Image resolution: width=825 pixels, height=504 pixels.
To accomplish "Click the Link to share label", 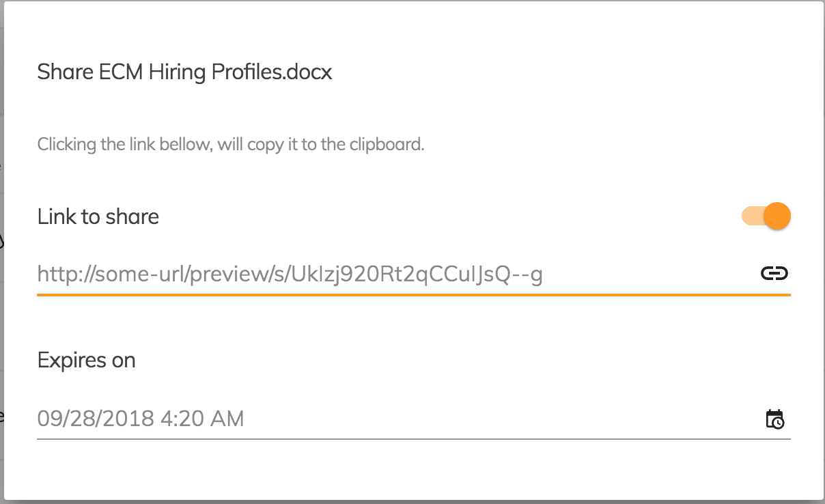I will [x=98, y=216].
